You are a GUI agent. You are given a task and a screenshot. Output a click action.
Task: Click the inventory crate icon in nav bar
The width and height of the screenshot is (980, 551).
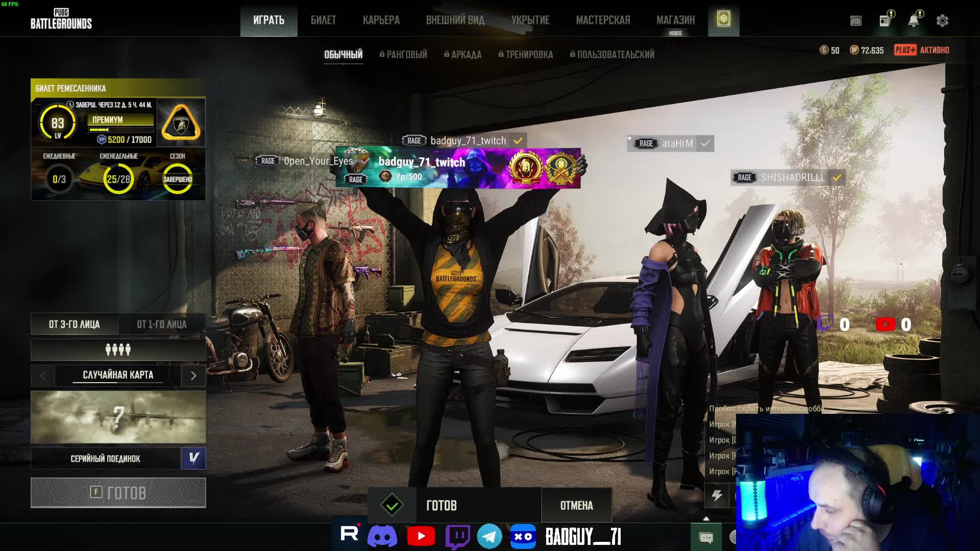723,19
